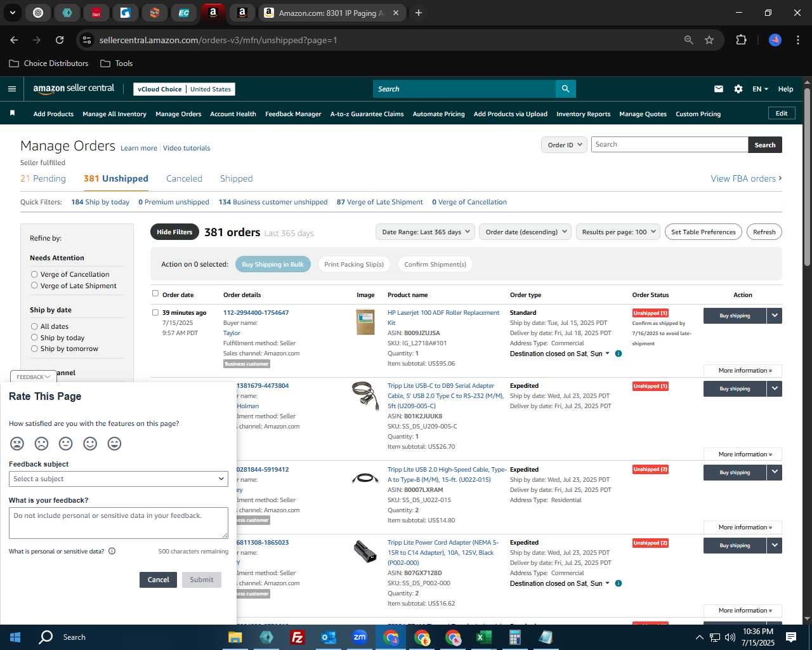
Task: Click the browser reload icon
Action: (x=60, y=40)
